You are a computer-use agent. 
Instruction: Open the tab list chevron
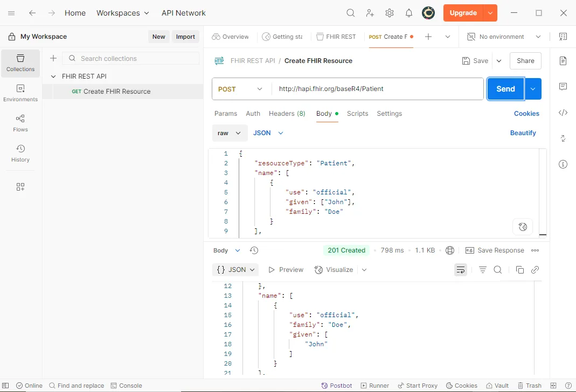[x=447, y=37]
